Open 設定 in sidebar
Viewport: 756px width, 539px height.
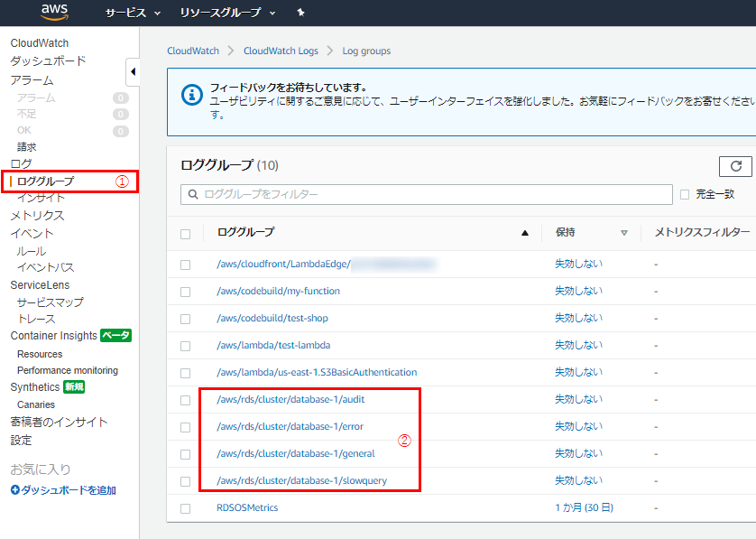pos(21,440)
